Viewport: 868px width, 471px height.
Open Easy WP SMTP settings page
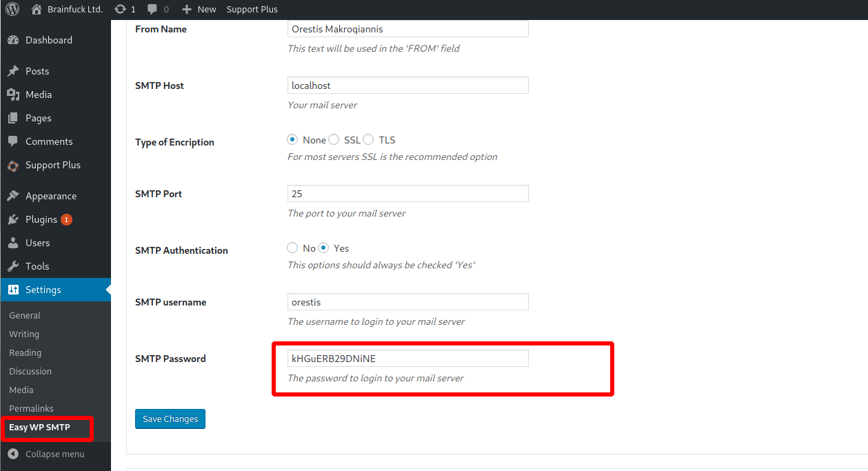(x=39, y=427)
